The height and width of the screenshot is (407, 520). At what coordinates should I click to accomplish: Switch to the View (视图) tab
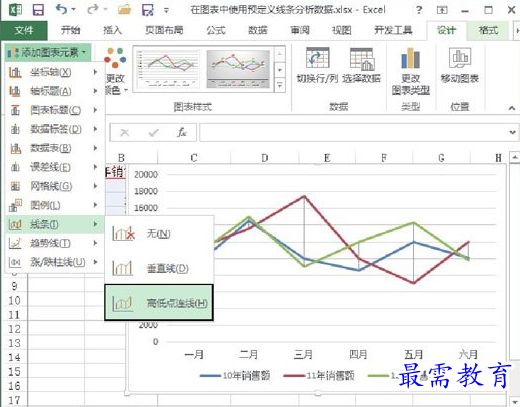point(342,30)
